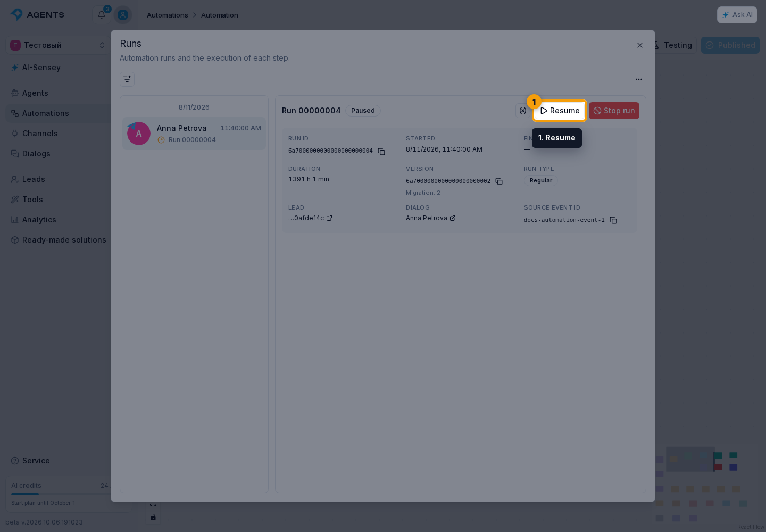Open the notifications bell icon
Viewport: 766px width, 532px height.
102,14
